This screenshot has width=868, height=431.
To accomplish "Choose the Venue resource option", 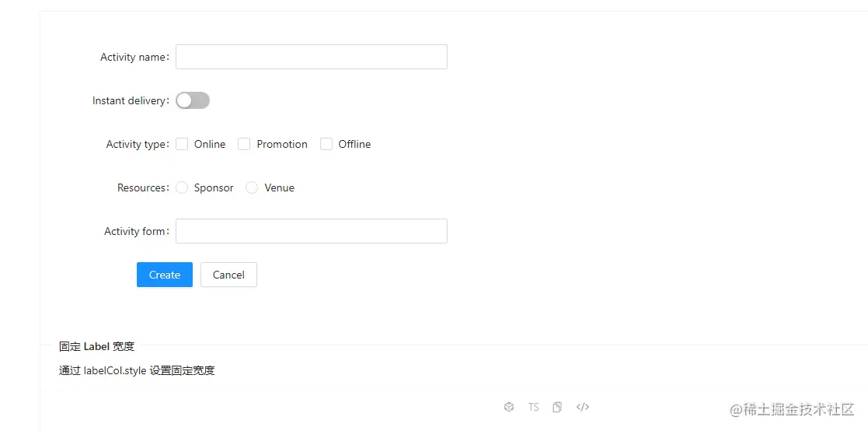I will tap(252, 187).
